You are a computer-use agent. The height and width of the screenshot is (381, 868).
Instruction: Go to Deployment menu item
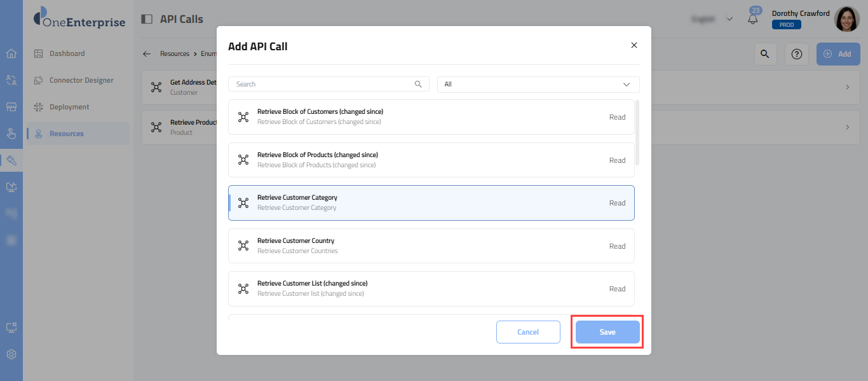coord(69,107)
